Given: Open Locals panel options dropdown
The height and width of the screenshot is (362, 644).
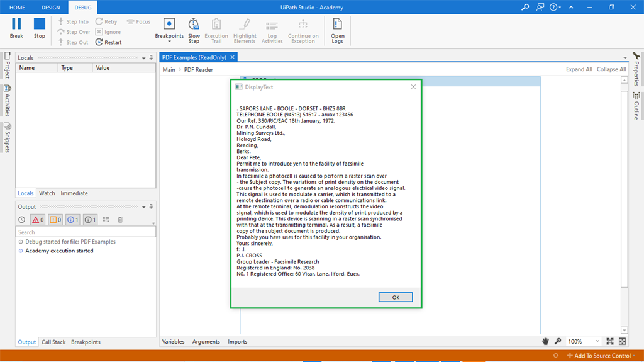Looking at the screenshot, I should 144,58.
